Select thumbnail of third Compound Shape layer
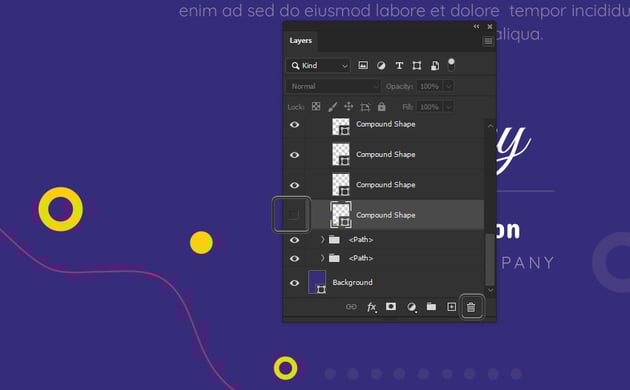Screen dimensions: 630x390 341,185
